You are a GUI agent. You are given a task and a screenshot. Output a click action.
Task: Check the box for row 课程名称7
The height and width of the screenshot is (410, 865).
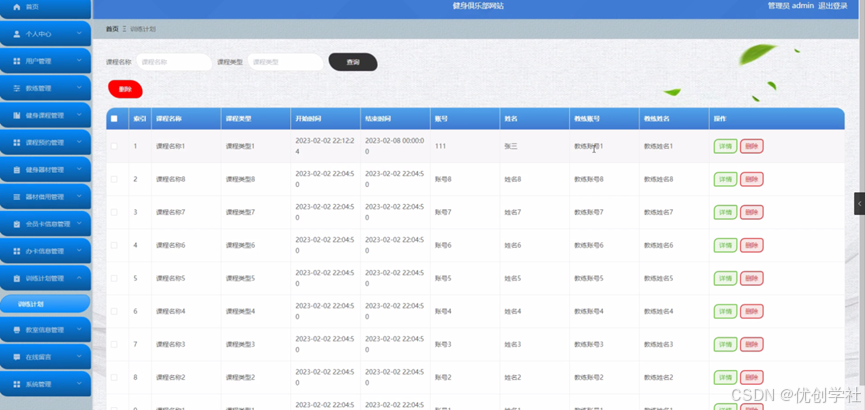[x=114, y=212]
